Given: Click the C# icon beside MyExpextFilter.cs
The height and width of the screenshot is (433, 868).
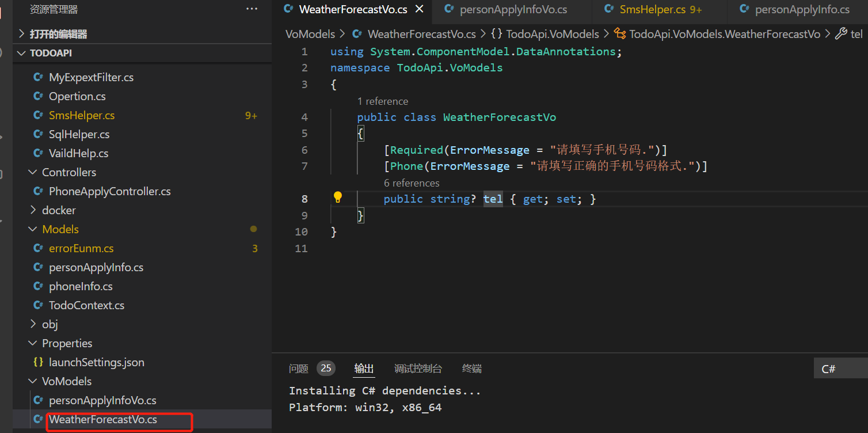Looking at the screenshot, I should tap(38, 77).
